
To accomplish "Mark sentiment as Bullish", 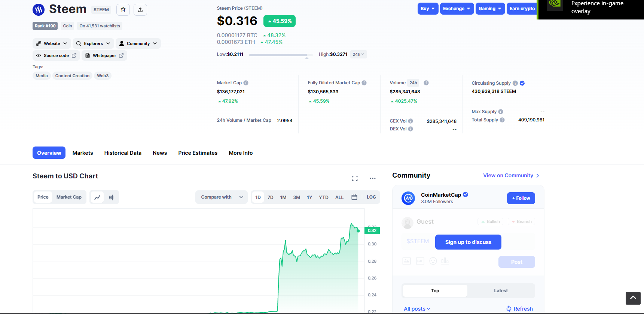I will 491,221.
